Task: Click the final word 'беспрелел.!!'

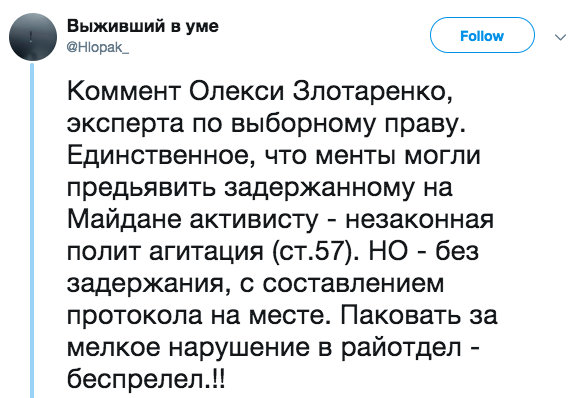Action: [146, 380]
